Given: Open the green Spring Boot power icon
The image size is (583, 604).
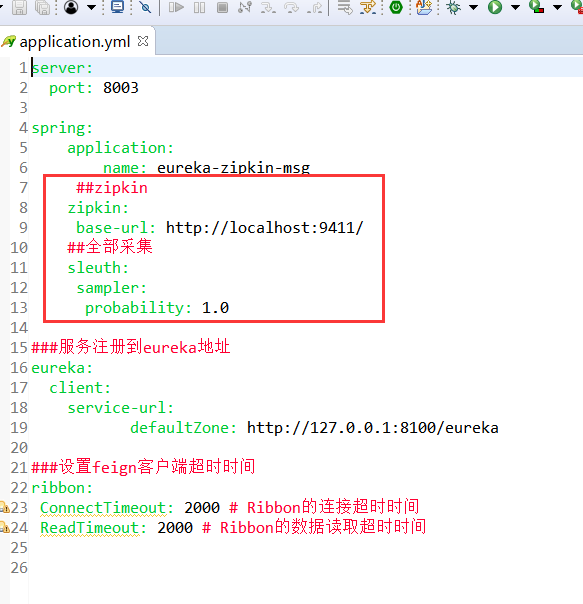Looking at the screenshot, I should [396, 7].
